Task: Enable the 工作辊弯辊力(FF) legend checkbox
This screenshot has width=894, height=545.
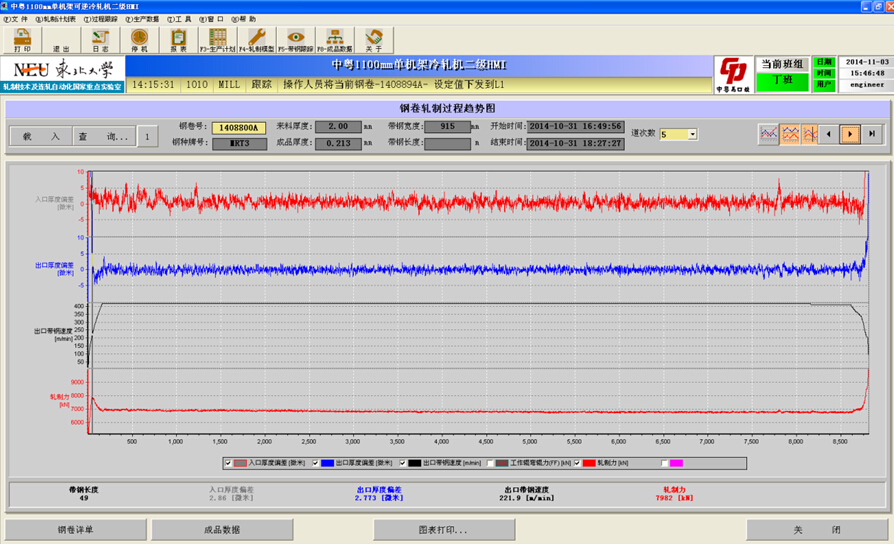Action: point(490,463)
